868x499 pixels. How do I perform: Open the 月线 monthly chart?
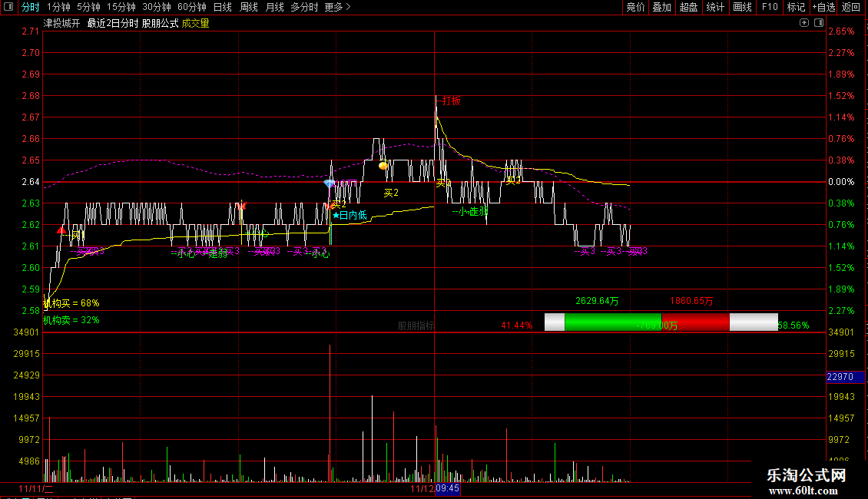[x=274, y=7]
